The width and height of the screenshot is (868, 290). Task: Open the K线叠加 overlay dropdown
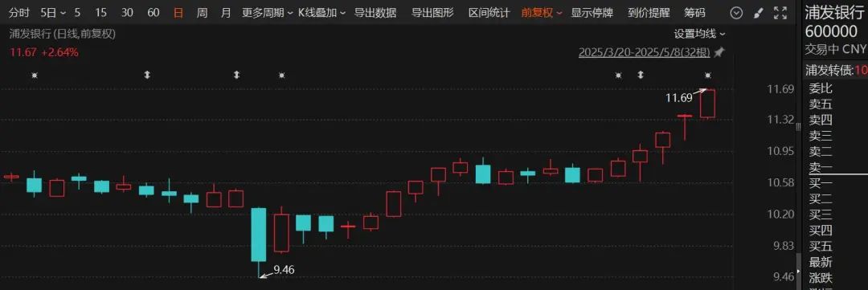point(322,12)
